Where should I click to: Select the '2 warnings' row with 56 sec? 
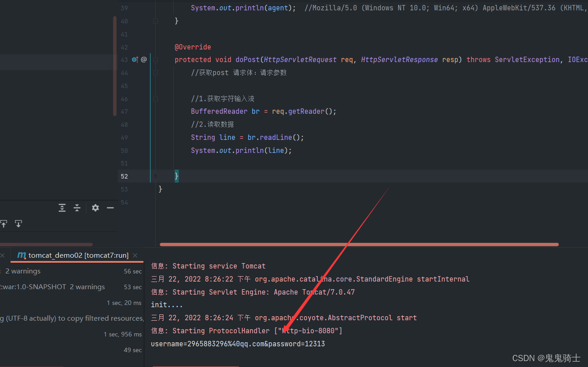click(72, 271)
